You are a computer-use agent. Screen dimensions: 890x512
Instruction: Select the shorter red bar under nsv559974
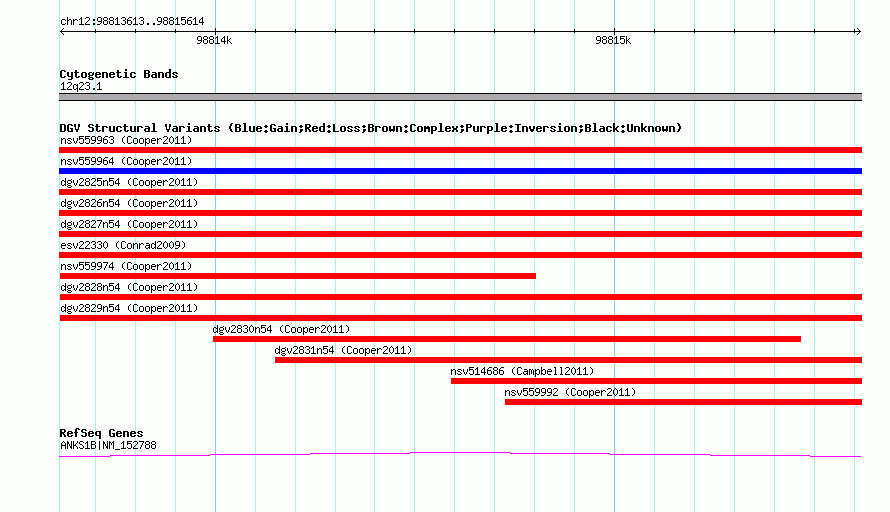[297, 276]
